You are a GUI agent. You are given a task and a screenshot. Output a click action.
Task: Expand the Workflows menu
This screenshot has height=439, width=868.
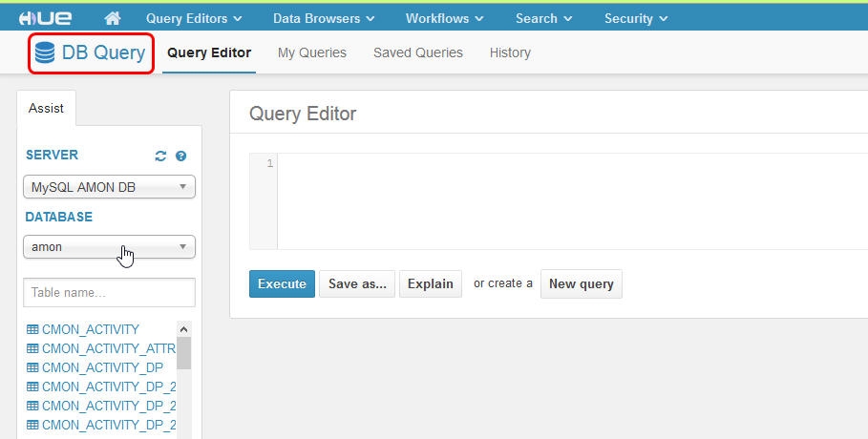coord(445,18)
